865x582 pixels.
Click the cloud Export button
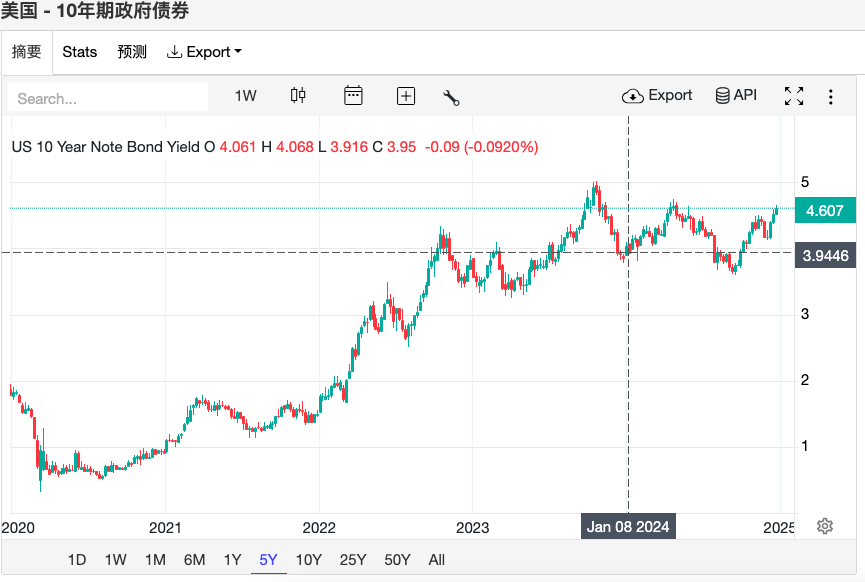coord(657,95)
